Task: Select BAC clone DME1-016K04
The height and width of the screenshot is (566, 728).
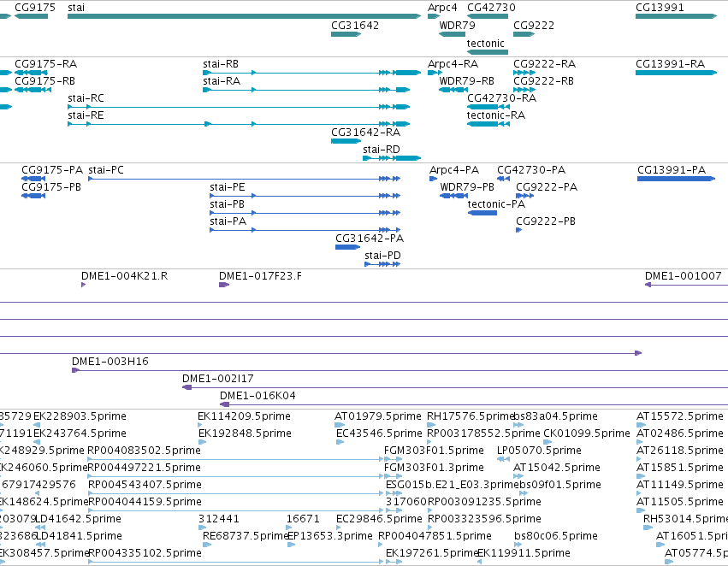Action: tap(257, 396)
